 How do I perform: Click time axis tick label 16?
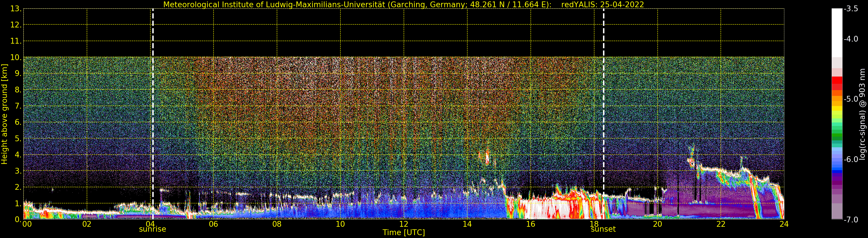point(530,224)
